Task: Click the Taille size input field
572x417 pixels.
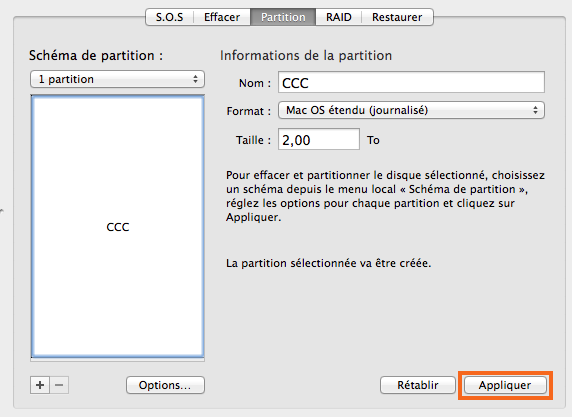Action: point(319,139)
